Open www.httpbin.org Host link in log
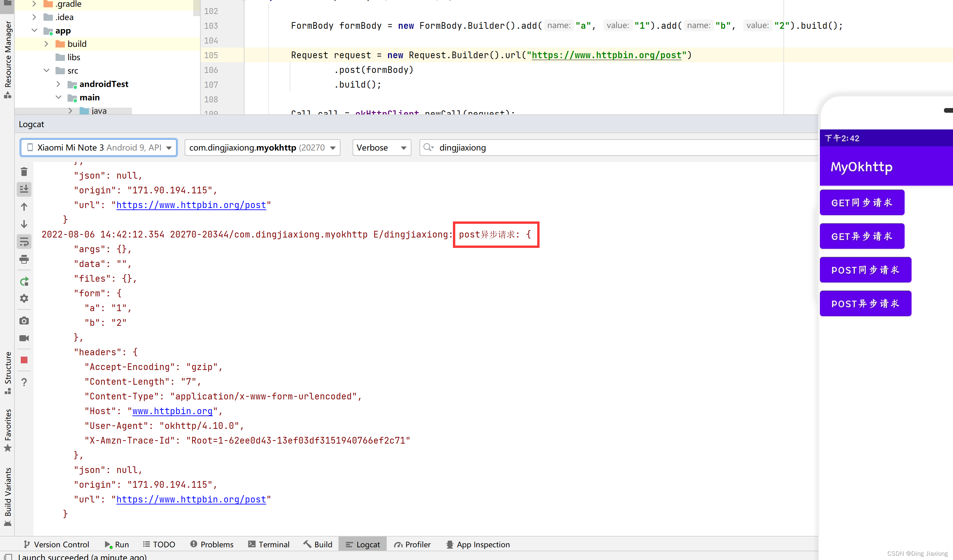Viewport: 953px width, 560px height. pos(172,411)
